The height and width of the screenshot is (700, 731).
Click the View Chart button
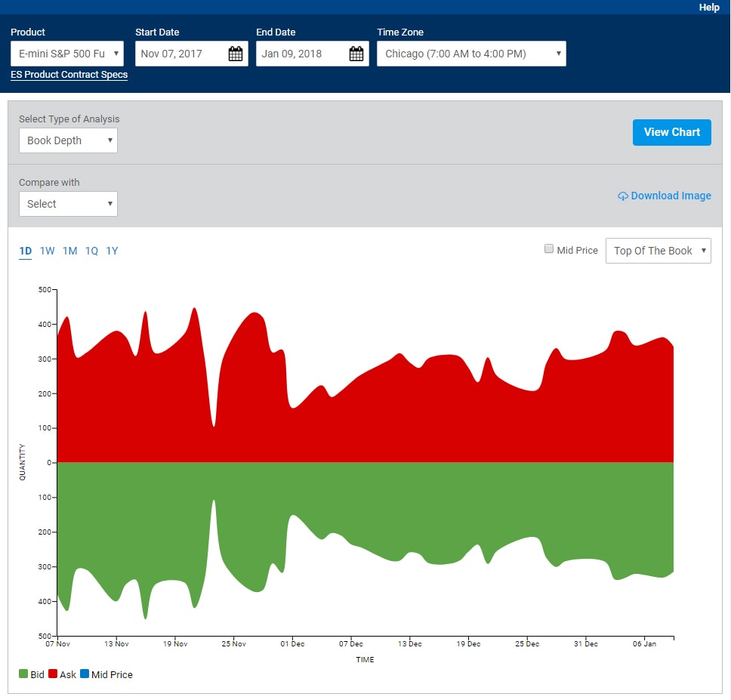pos(671,132)
